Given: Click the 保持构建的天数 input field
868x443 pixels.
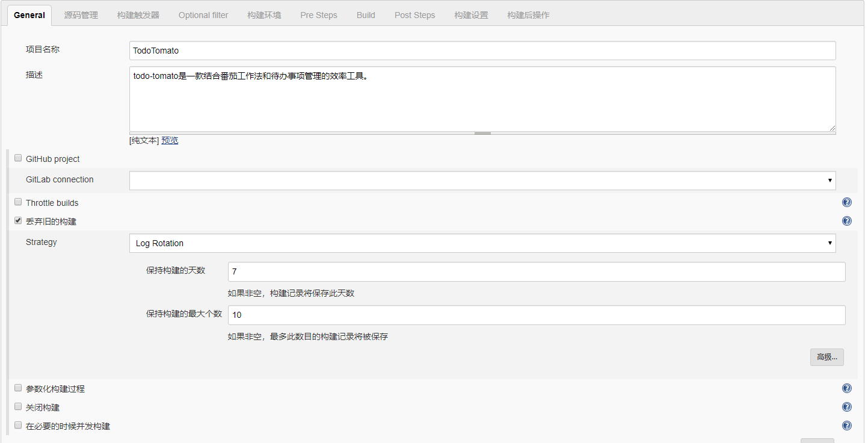Looking at the screenshot, I should (x=536, y=271).
